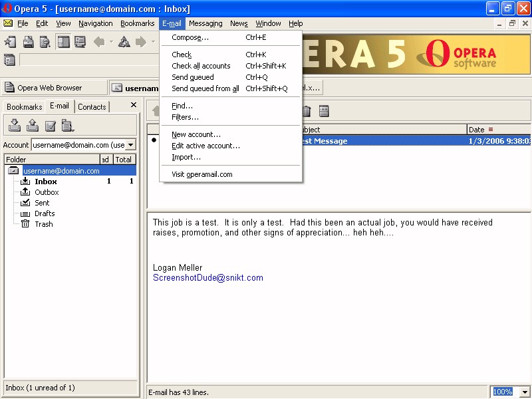Click the Print toolbar icon
532x399 pixels.
[x=28, y=42]
